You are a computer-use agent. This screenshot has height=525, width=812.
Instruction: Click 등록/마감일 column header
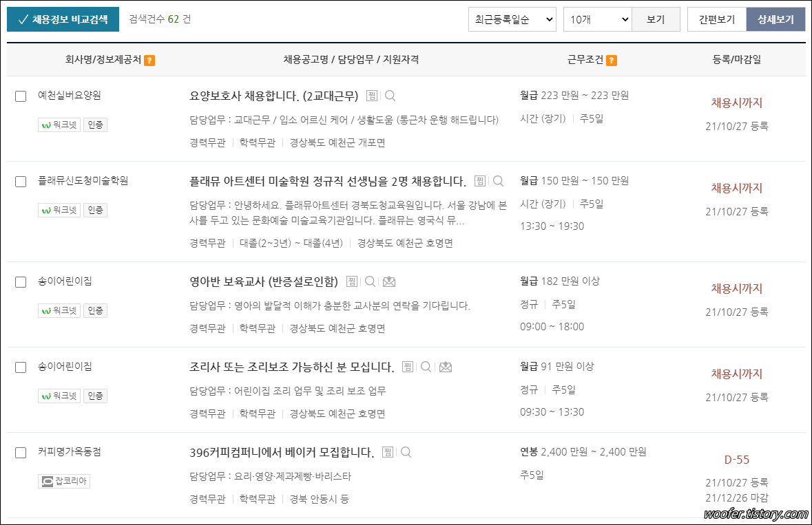pos(736,59)
